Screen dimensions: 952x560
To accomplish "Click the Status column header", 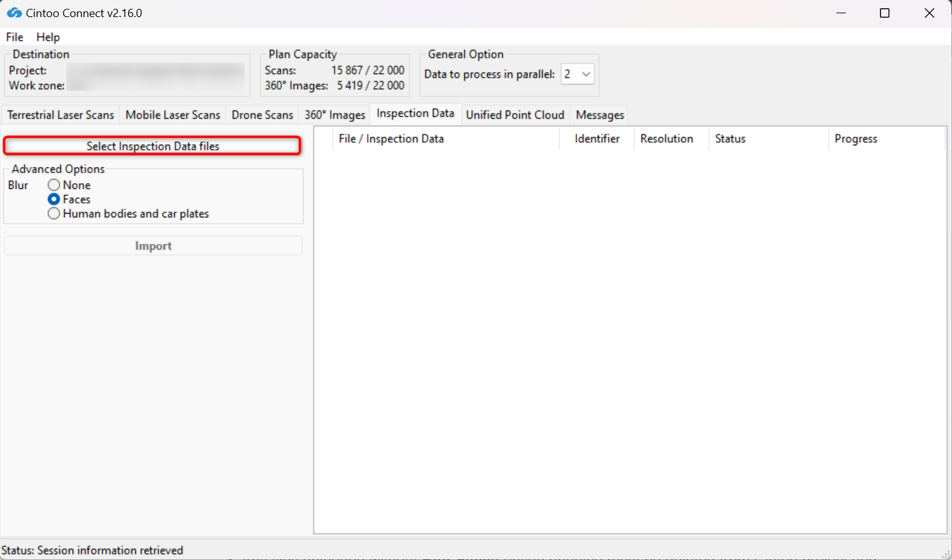I will [x=768, y=139].
